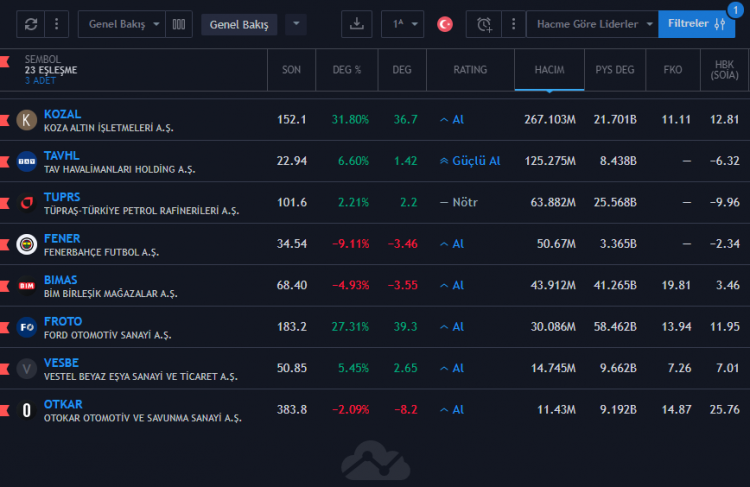Click FENER change value −9.11%
Viewport: 750px width, 487px height.
pyautogui.click(x=351, y=244)
